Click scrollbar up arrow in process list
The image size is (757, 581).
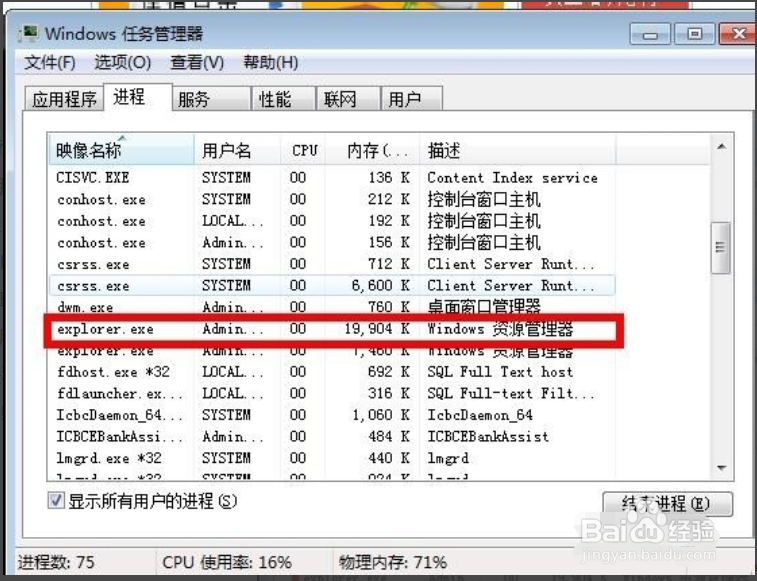(x=722, y=147)
